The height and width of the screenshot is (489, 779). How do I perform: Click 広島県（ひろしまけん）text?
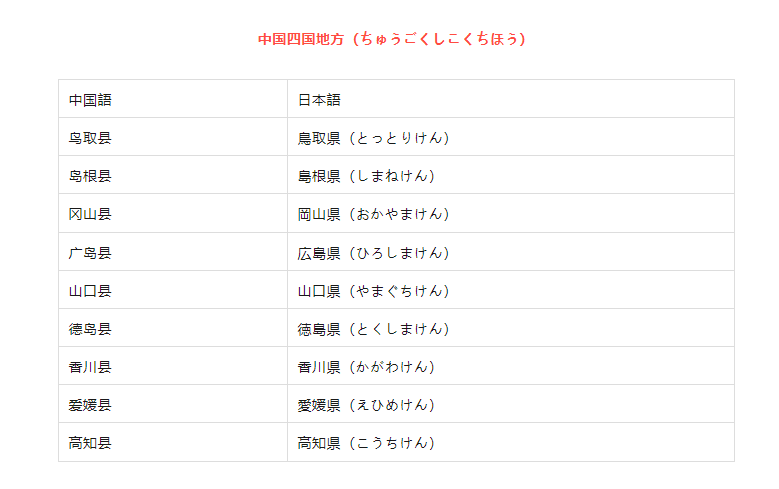click(374, 253)
